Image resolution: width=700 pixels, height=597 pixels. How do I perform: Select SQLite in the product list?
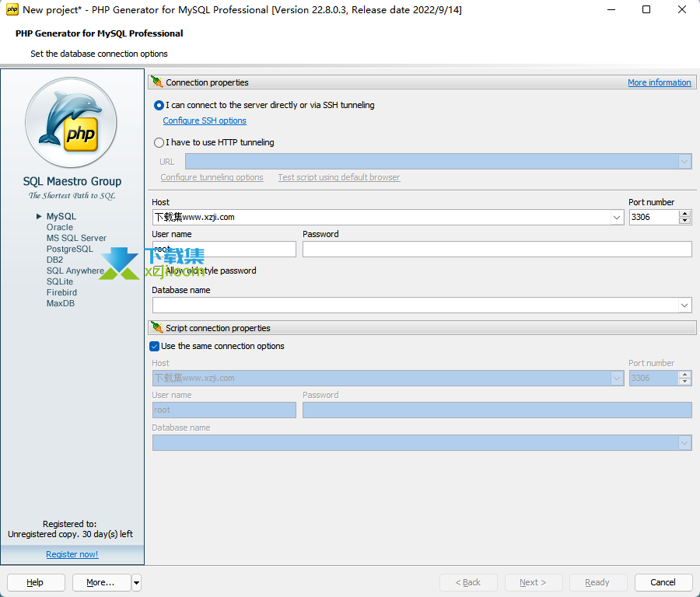pos(60,281)
